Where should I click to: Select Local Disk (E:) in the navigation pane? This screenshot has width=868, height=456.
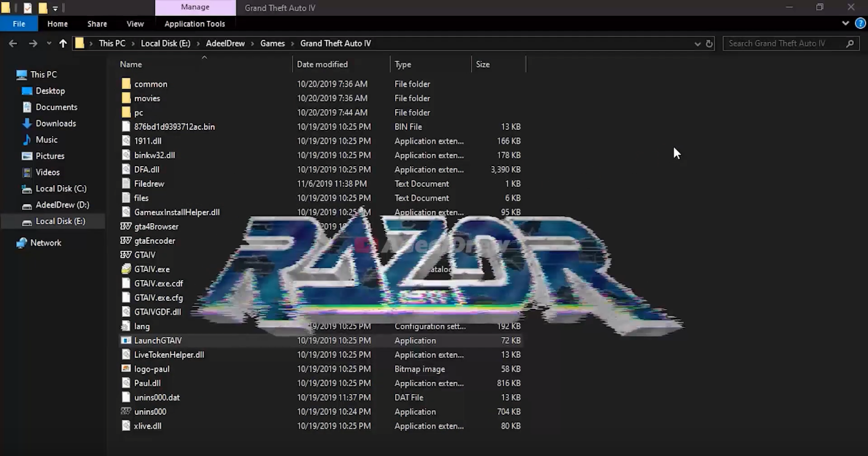coord(60,221)
